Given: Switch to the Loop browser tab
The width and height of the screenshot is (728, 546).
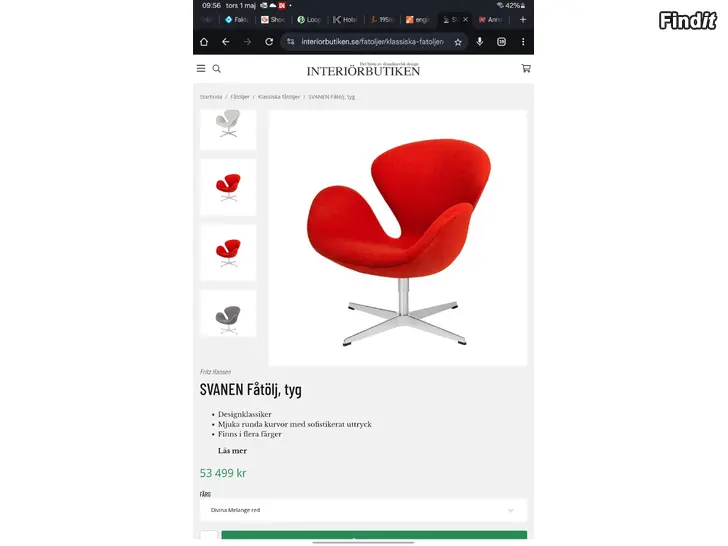Looking at the screenshot, I should (x=309, y=20).
